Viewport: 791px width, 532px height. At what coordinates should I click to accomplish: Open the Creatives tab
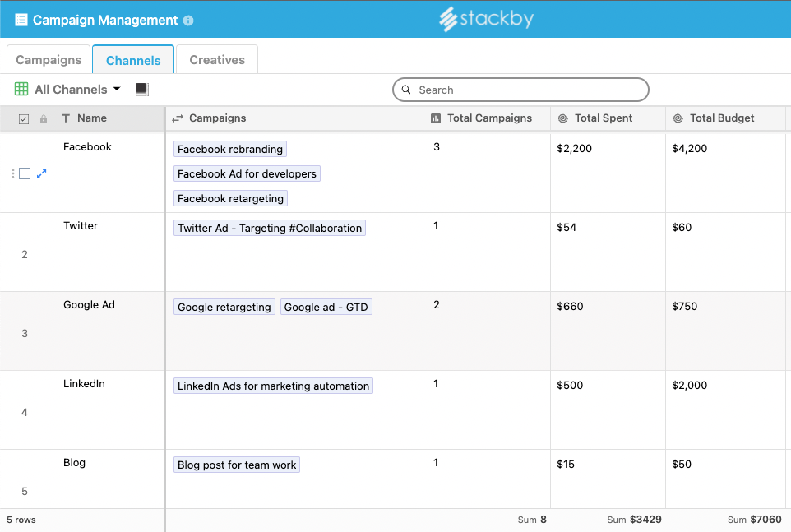tap(217, 59)
